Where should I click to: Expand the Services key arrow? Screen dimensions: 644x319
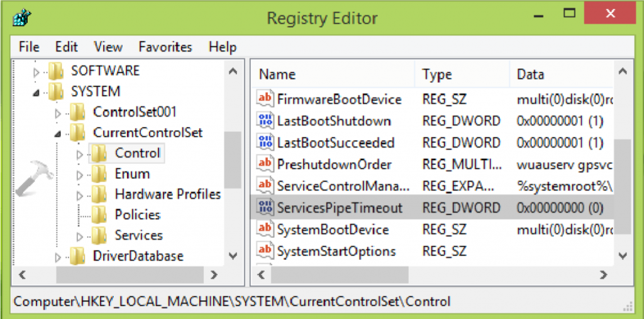pos(80,237)
